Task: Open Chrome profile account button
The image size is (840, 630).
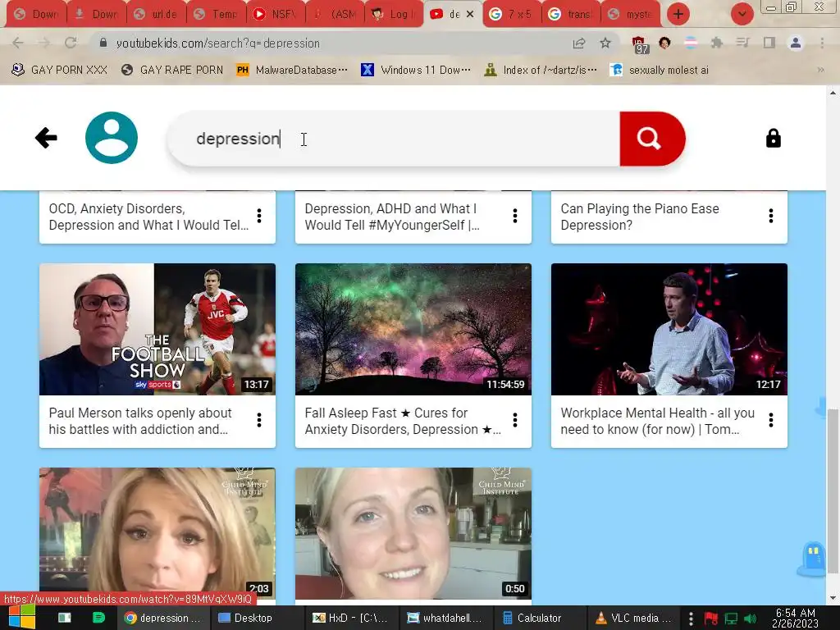Action: pyautogui.click(x=796, y=43)
